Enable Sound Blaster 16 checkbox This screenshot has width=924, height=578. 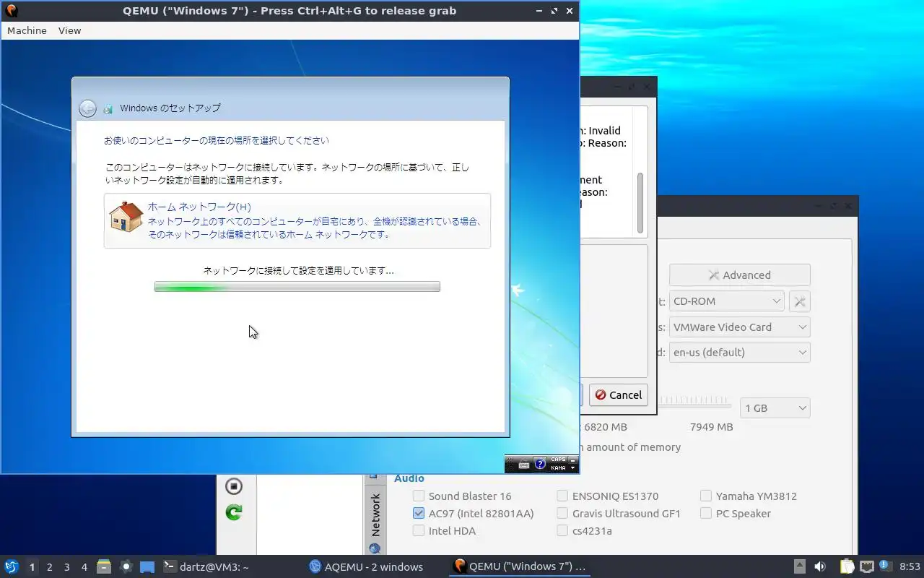tap(419, 496)
